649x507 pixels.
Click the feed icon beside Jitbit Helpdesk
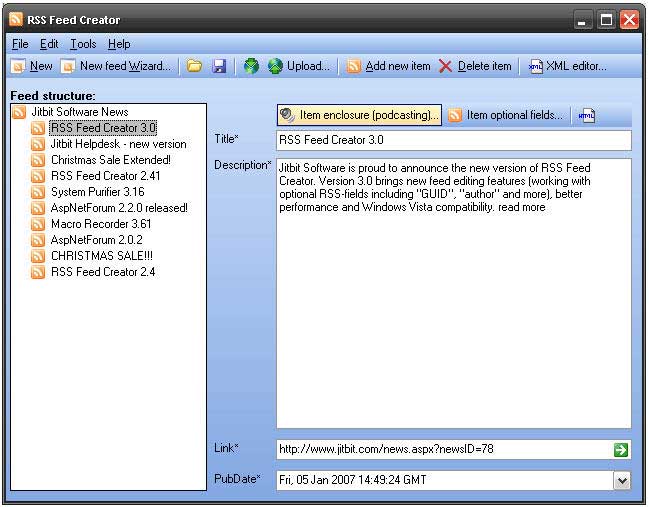pyautogui.click(x=38, y=144)
